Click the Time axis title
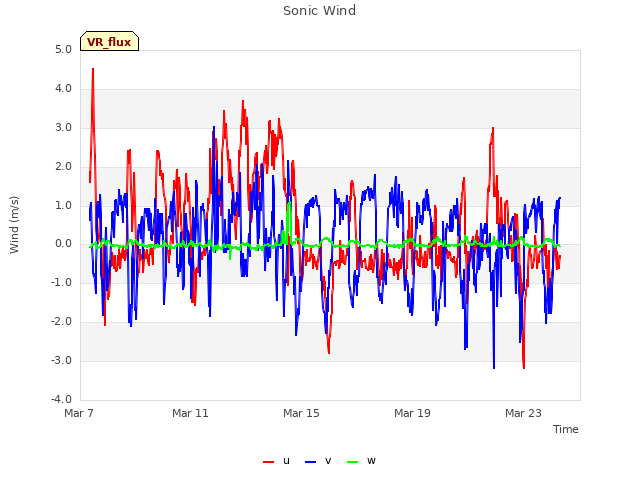Viewport: 640px width, 480px height. 566,429
